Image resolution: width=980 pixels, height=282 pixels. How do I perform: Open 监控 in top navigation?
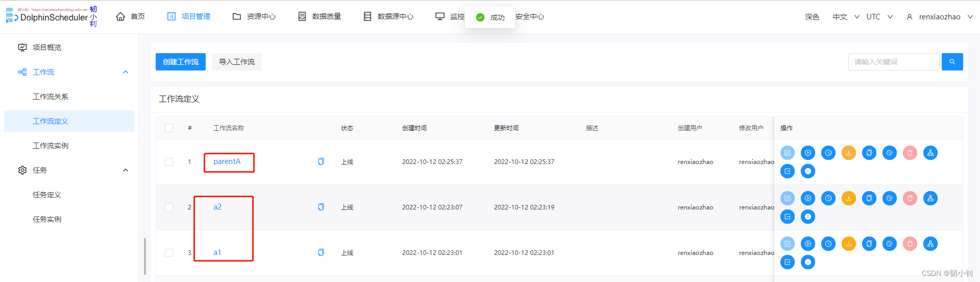pyautogui.click(x=450, y=16)
